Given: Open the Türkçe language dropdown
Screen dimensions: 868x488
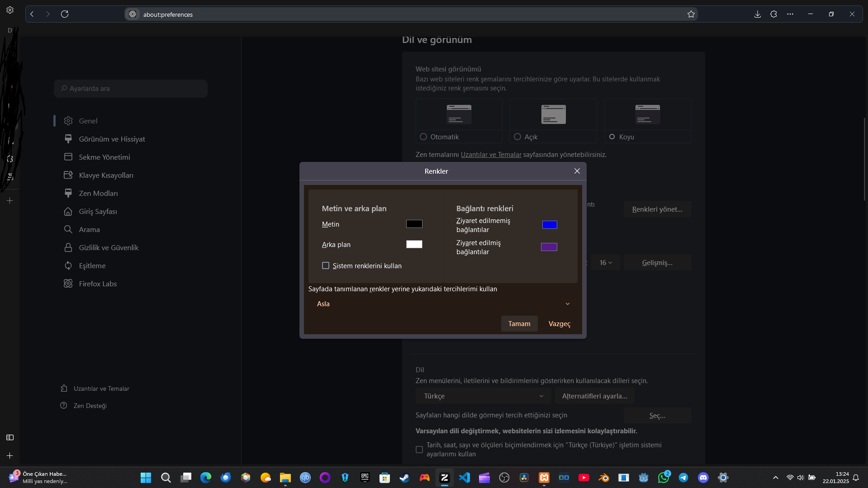Looking at the screenshot, I should 483,396.
